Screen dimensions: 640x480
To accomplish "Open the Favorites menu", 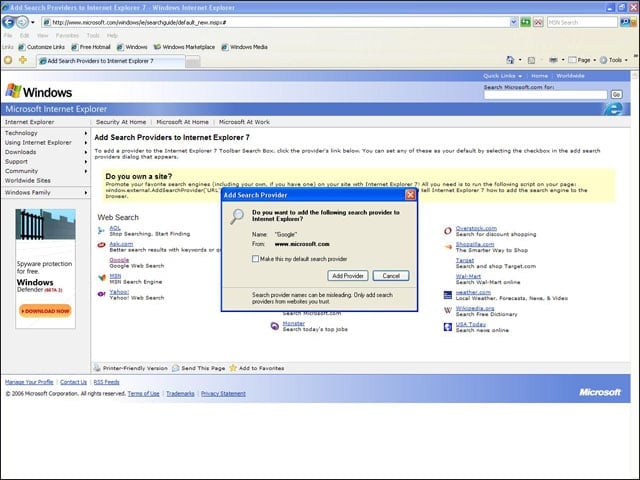I will point(67,36).
